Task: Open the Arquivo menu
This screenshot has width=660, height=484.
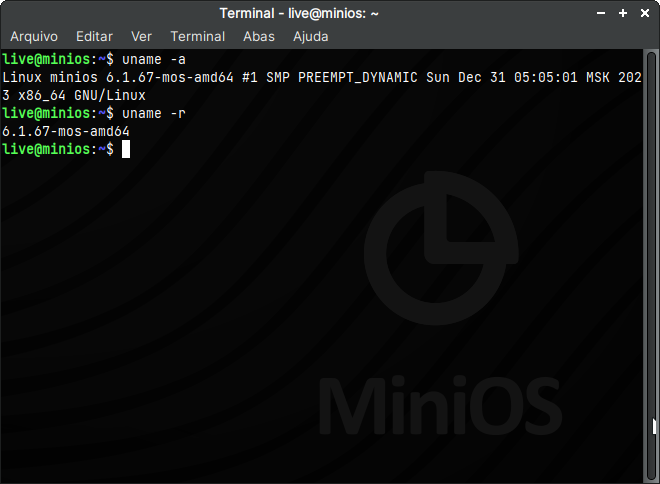Action: (x=34, y=37)
